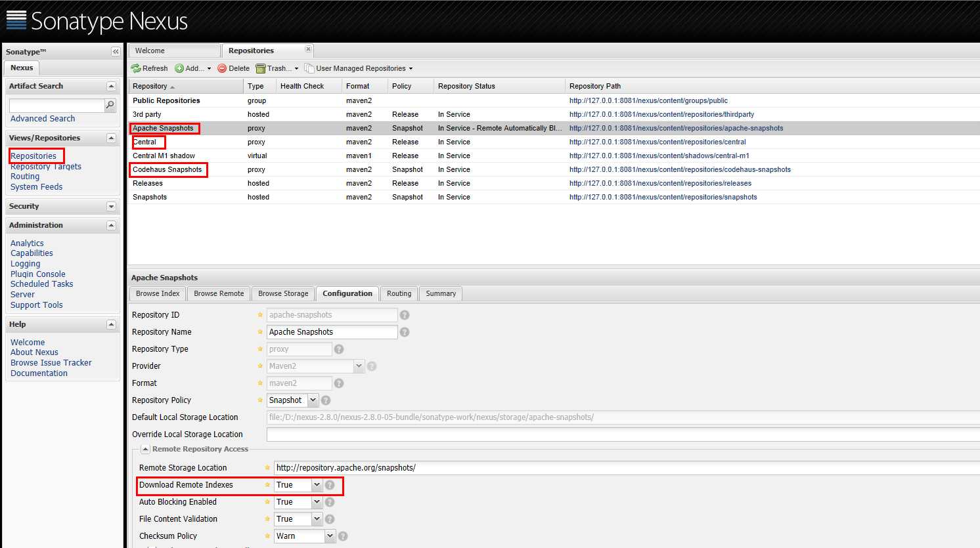Image resolution: width=980 pixels, height=548 pixels.
Task: Open the Browse Index tab
Action: click(158, 293)
